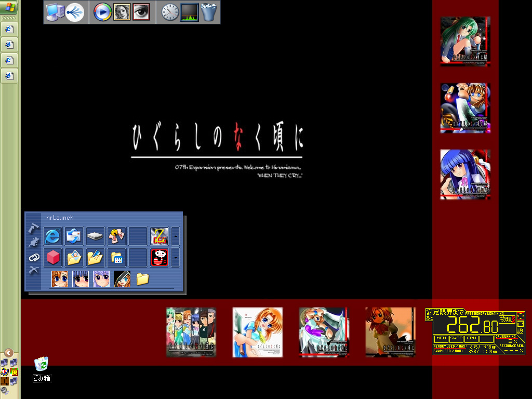Open the blue trash bin in dock
This screenshot has height=399, width=532.
pyautogui.click(x=209, y=12)
